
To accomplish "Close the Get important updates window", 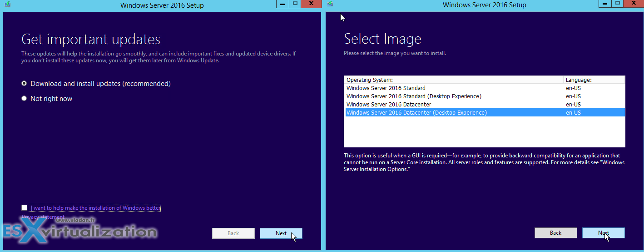I will pos(311,4).
